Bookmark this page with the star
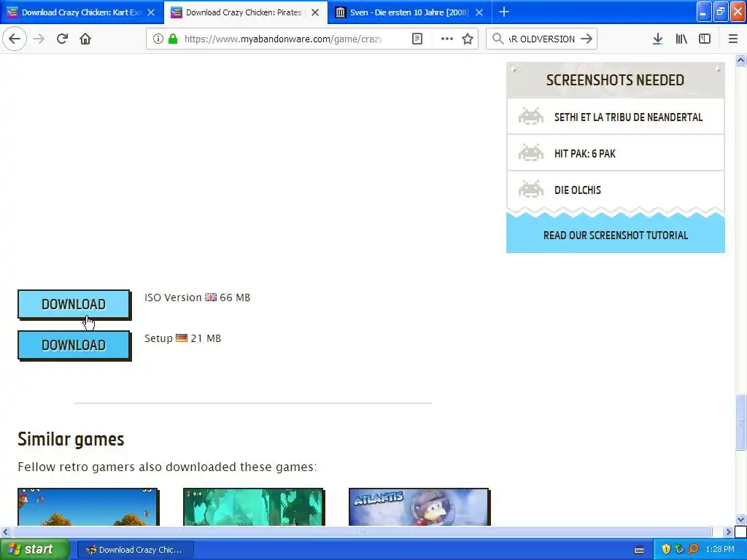The width and height of the screenshot is (747, 560). [468, 39]
